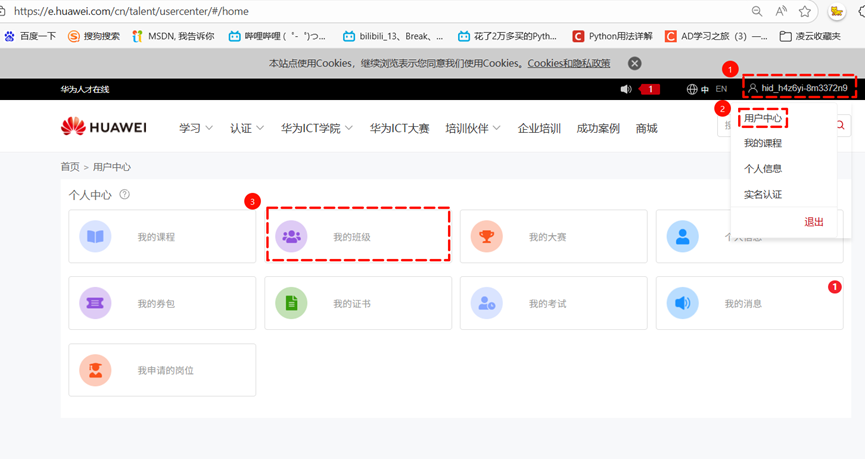Viewport: 865px width, 459px height.
Task: Click the 个人中心 section heading
Action: coord(90,195)
